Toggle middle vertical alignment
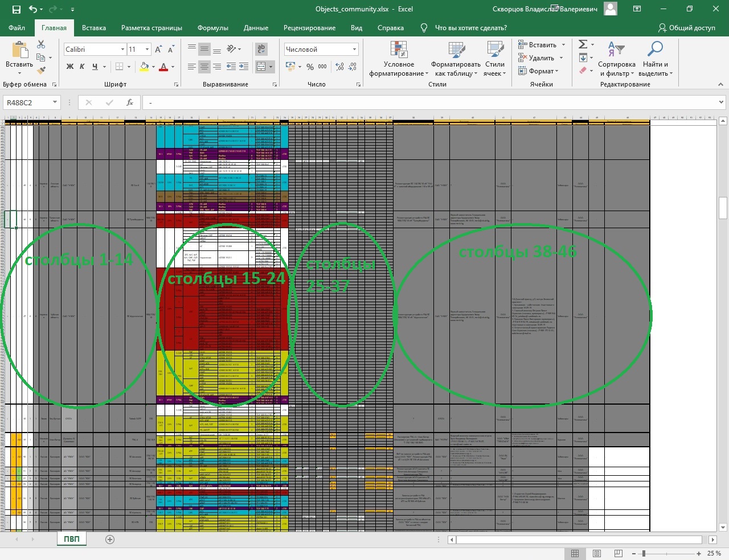This screenshot has height=560, width=729. click(204, 49)
